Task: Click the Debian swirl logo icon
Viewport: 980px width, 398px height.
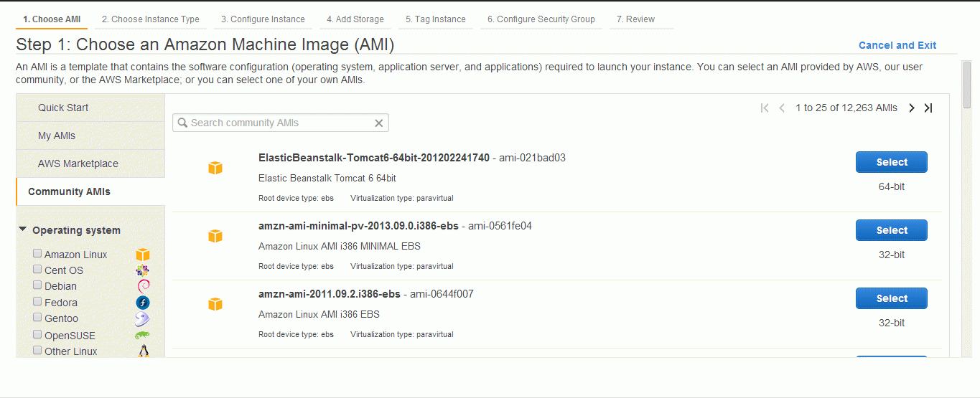Action: click(x=143, y=286)
